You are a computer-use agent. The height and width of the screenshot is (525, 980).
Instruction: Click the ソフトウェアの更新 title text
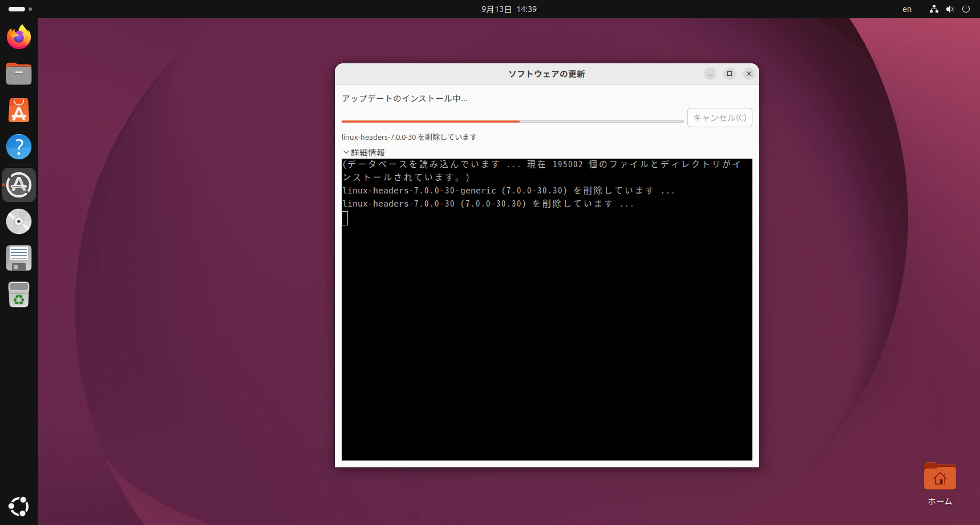(x=546, y=74)
